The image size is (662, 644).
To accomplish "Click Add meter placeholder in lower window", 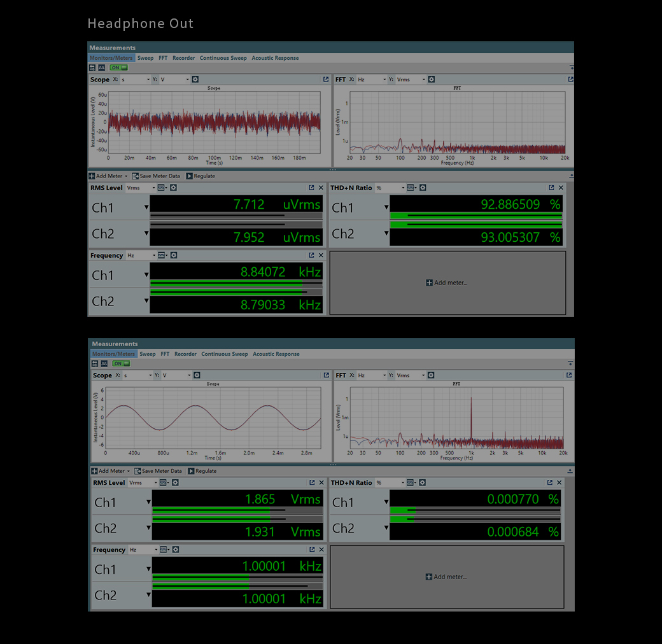I will point(446,577).
